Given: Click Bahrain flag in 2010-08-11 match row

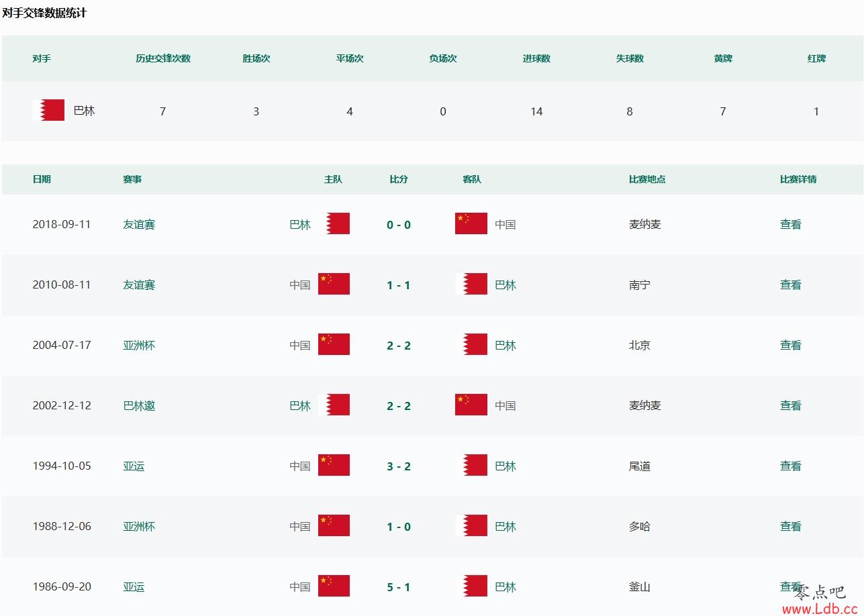Looking at the screenshot, I should coord(472,284).
